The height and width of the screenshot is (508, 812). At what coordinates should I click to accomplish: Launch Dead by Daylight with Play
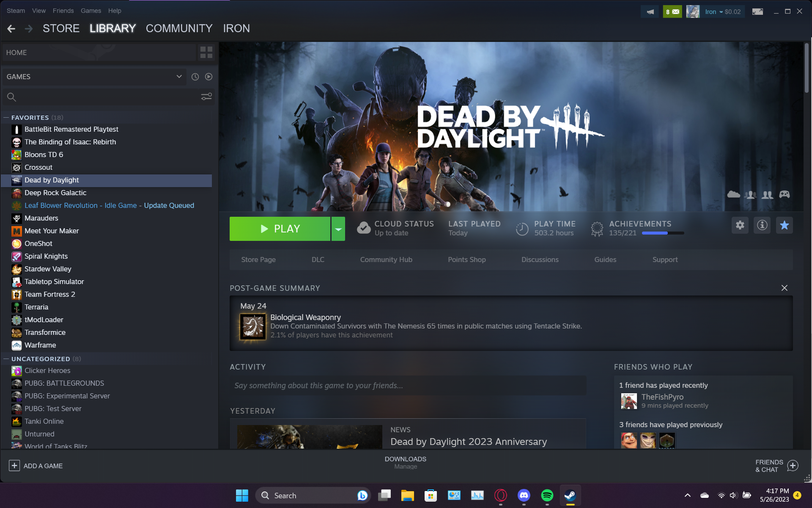pos(280,229)
